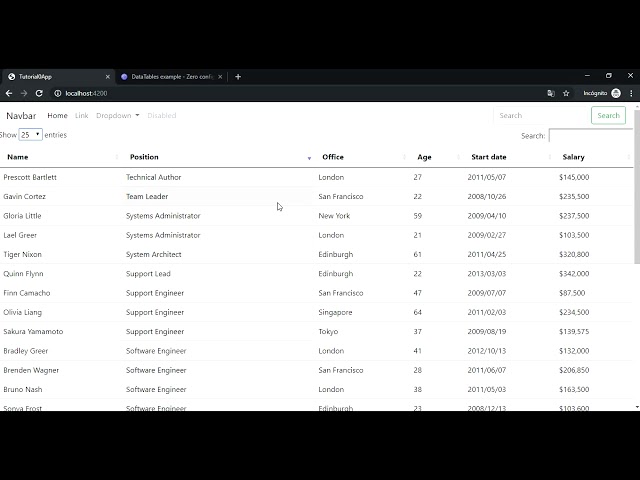Click the Start date column sort icon
Image resolution: width=640 pixels, height=480 pixels.
click(x=550, y=157)
